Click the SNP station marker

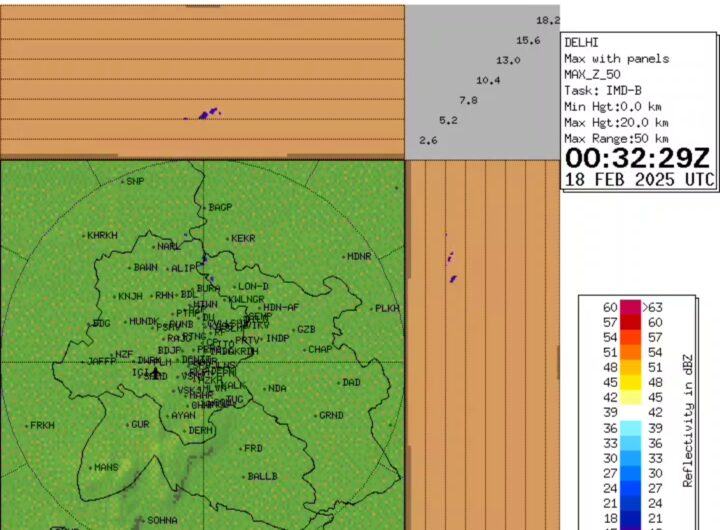pyautogui.click(x=122, y=182)
